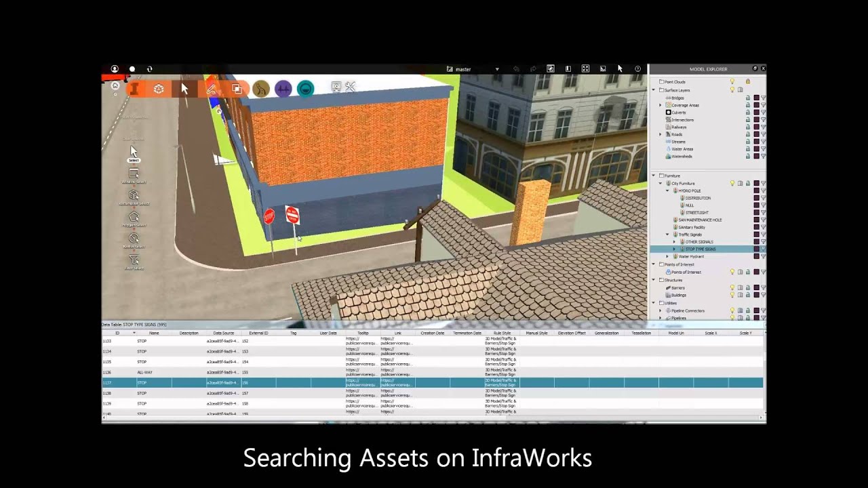Select STOP TYPE SIGNS in Model Explorer
This screenshot has width=868, height=488.
pos(701,249)
